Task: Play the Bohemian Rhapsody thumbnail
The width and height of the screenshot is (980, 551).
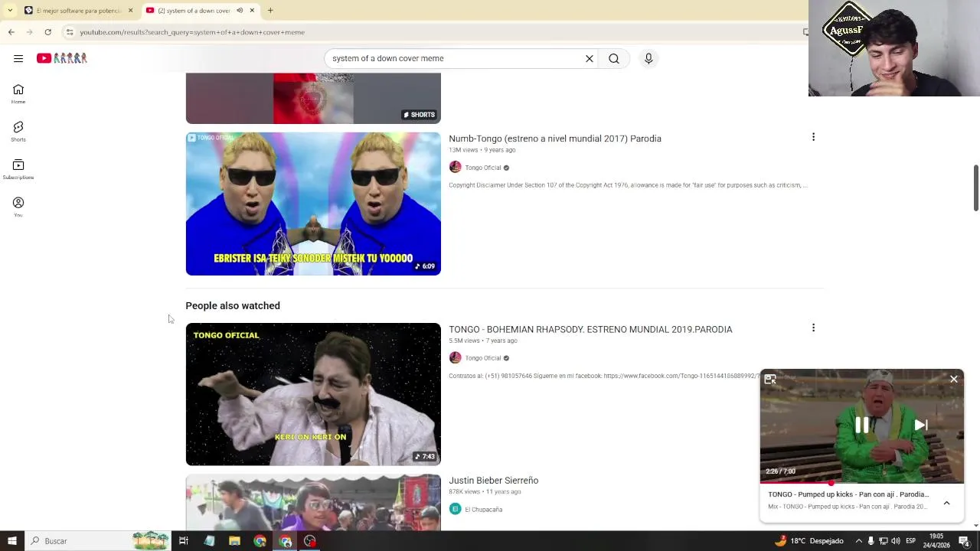Action: point(313,394)
